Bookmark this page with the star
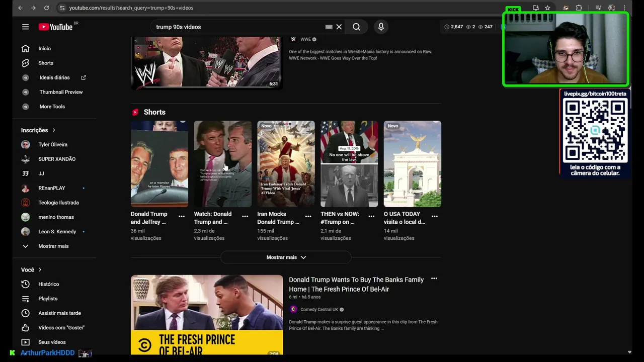Viewport: 644px width, 362px height. point(547,8)
